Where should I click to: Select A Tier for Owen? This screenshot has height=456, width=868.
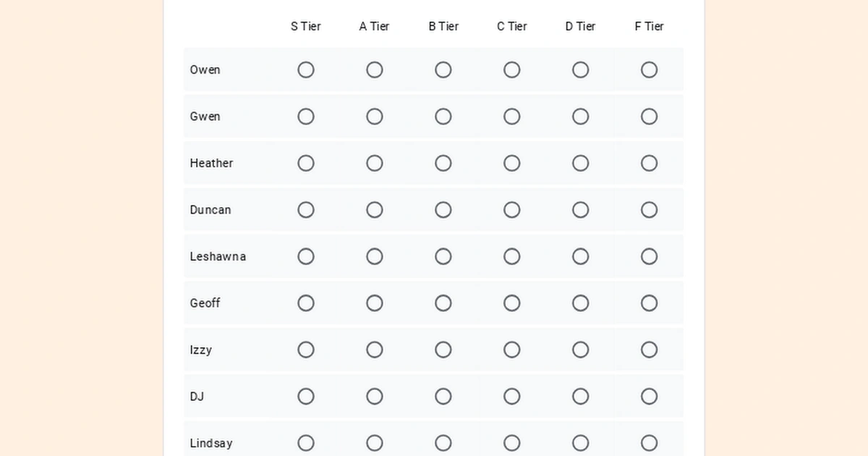coord(374,69)
